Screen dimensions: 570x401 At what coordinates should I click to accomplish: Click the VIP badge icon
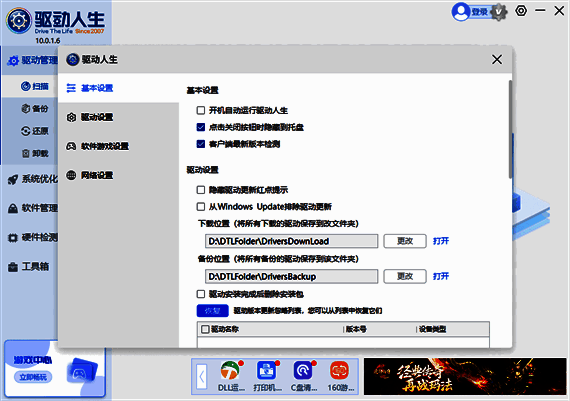point(499,12)
